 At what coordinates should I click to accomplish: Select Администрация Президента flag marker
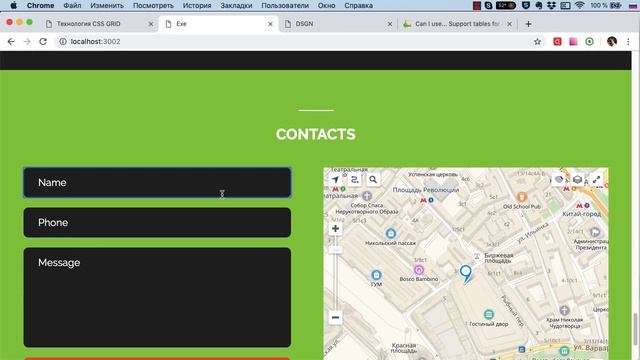point(595,232)
